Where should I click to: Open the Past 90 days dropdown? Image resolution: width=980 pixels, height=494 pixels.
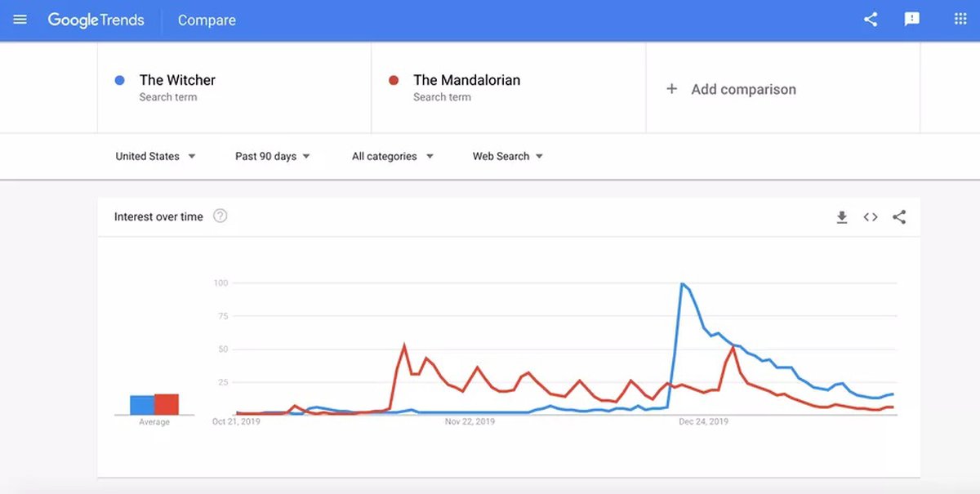click(x=272, y=156)
